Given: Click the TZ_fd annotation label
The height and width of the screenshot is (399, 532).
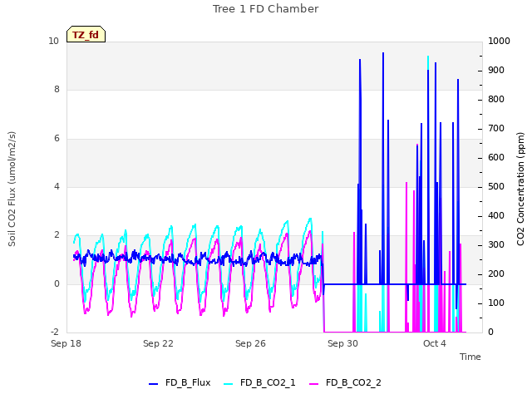Looking at the screenshot, I should click(86, 35).
